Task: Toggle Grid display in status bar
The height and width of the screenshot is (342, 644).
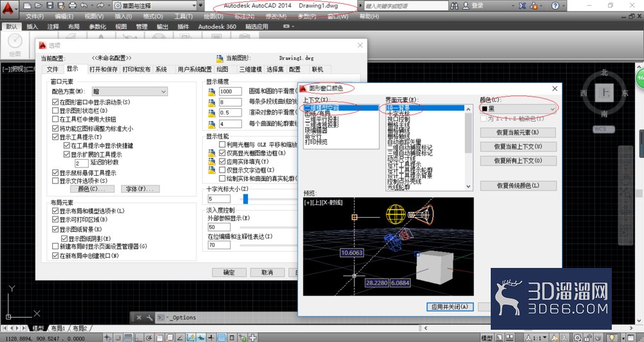Action: click(x=128, y=338)
